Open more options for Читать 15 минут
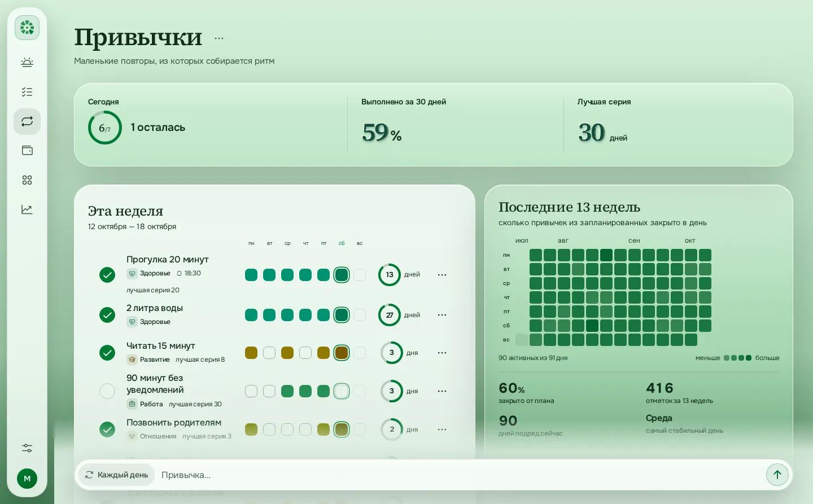Image resolution: width=813 pixels, height=504 pixels. click(x=442, y=353)
